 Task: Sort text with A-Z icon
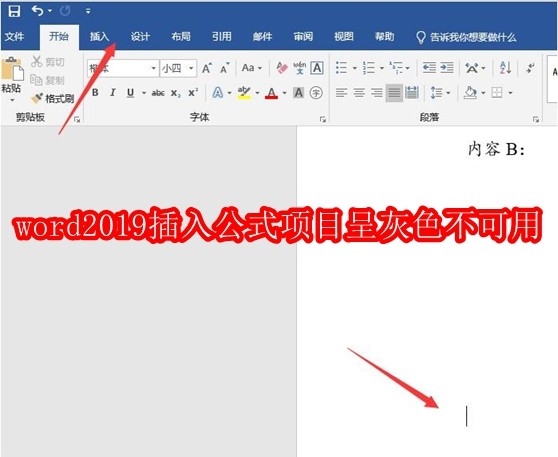click(x=506, y=68)
